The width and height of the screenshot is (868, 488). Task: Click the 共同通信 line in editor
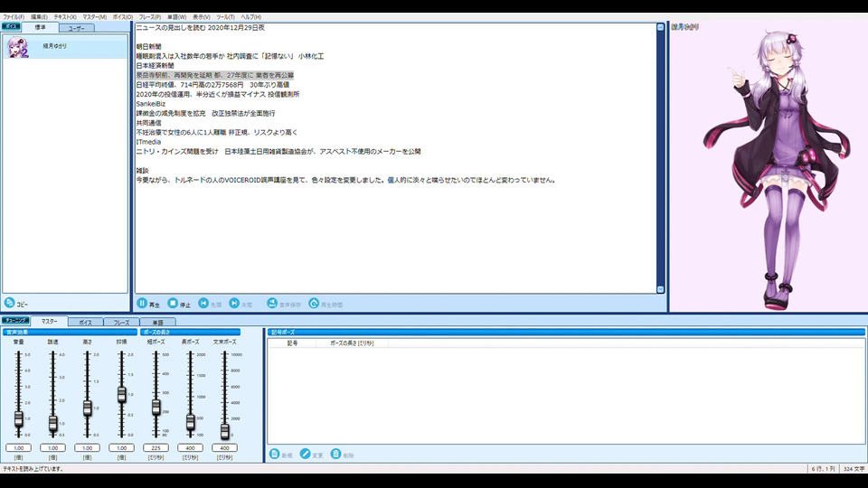point(149,123)
